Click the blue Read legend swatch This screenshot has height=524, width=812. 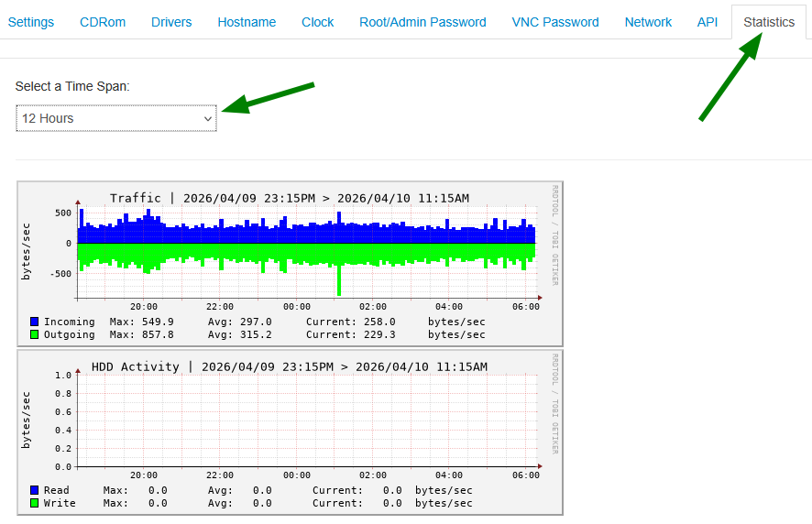34,490
